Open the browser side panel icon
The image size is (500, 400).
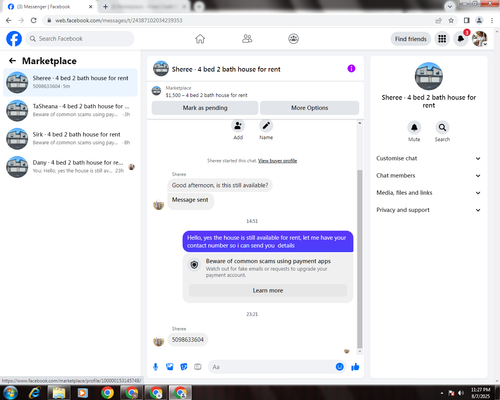(x=467, y=20)
